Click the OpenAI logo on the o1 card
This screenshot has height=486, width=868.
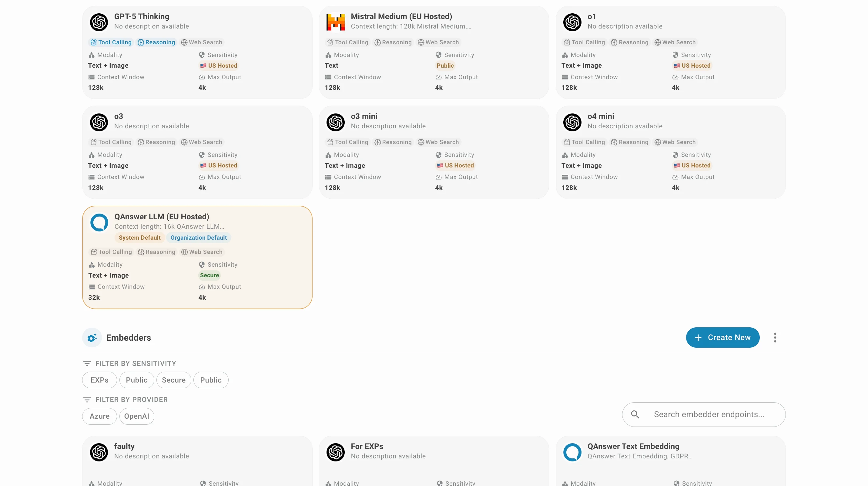(572, 22)
